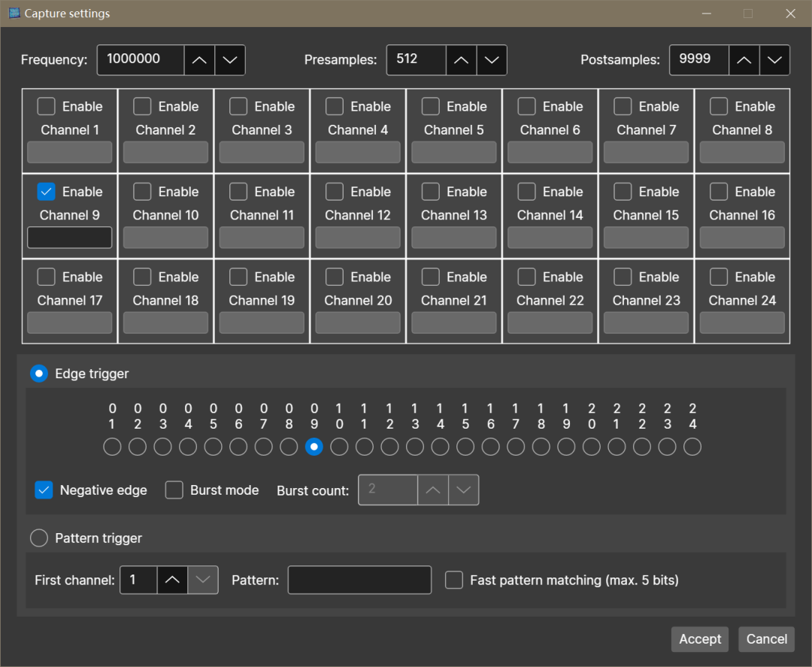Increase First channel value with up arrow
The height and width of the screenshot is (667, 812).
[172, 580]
